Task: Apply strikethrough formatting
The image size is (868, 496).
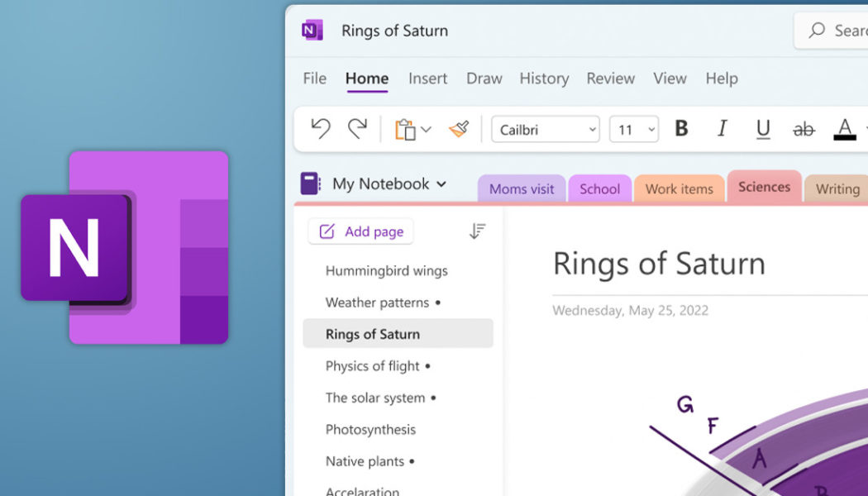Action: click(803, 128)
